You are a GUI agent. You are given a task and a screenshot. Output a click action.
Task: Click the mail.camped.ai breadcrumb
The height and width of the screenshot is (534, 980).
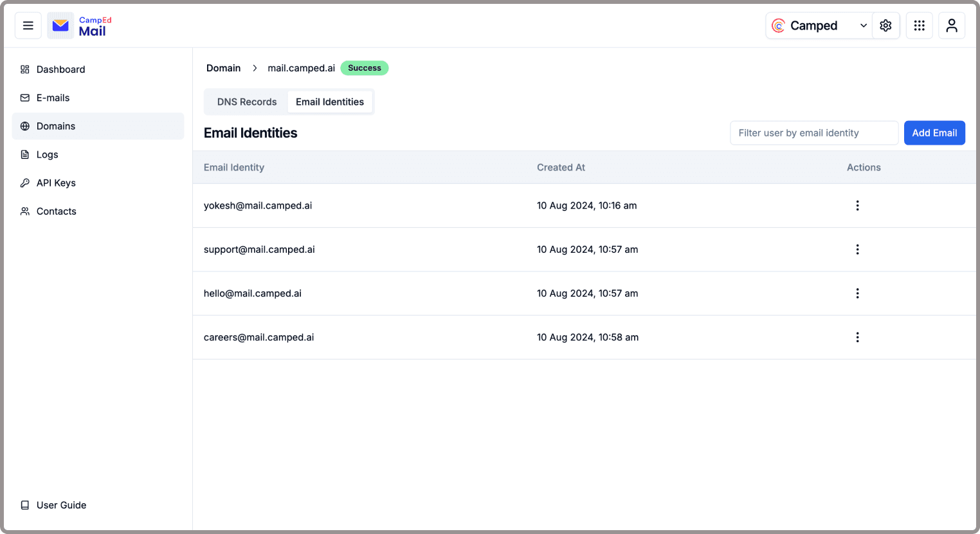[301, 68]
